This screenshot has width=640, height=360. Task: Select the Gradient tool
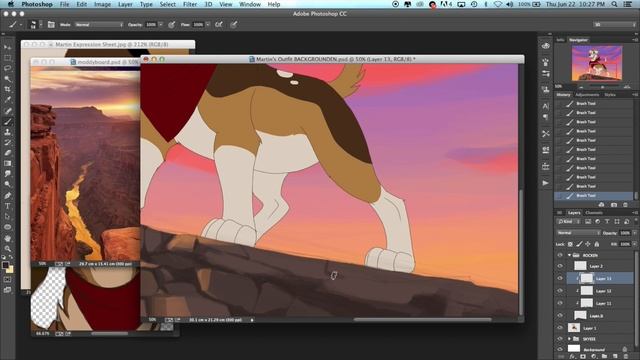(8, 164)
